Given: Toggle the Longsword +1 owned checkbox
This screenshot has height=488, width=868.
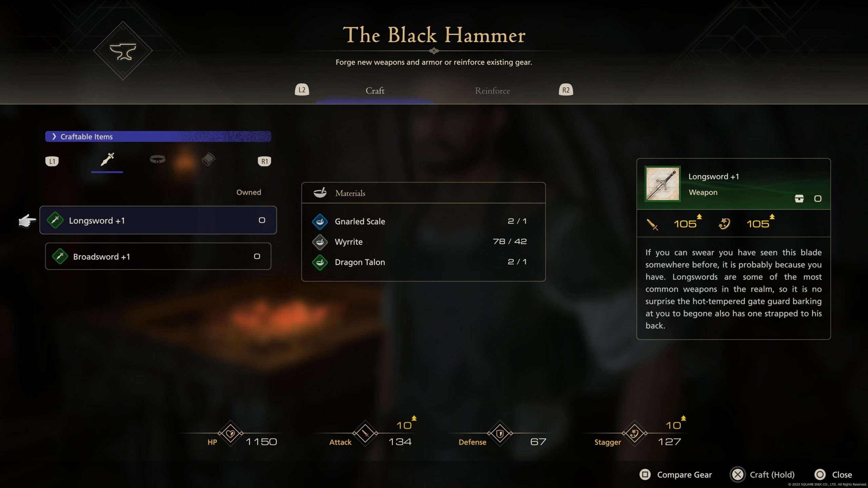Looking at the screenshot, I should [x=260, y=220].
